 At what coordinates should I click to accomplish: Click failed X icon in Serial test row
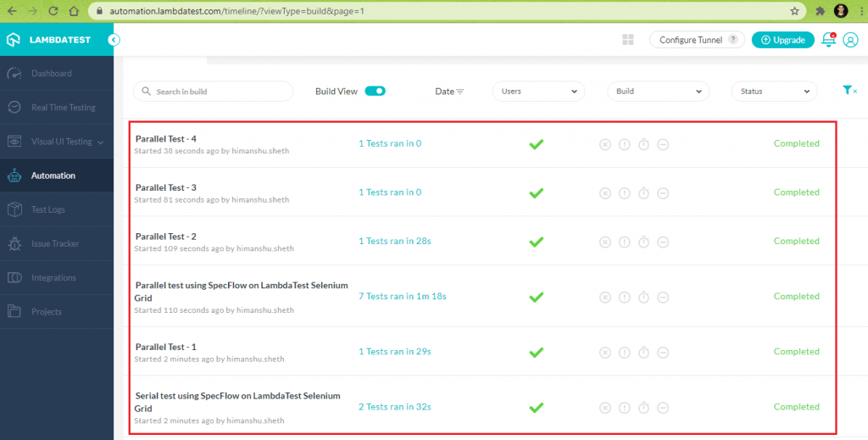[x=605, y=408]
